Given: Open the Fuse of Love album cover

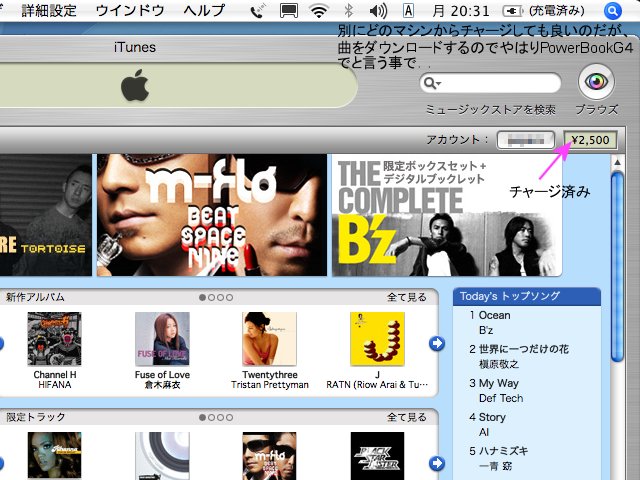Looking at the screenshot, I should point(162,339).
